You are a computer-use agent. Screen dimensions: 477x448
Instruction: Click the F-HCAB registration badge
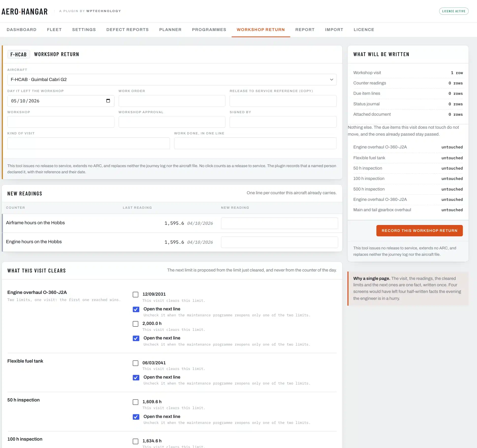tap(18, 54)
